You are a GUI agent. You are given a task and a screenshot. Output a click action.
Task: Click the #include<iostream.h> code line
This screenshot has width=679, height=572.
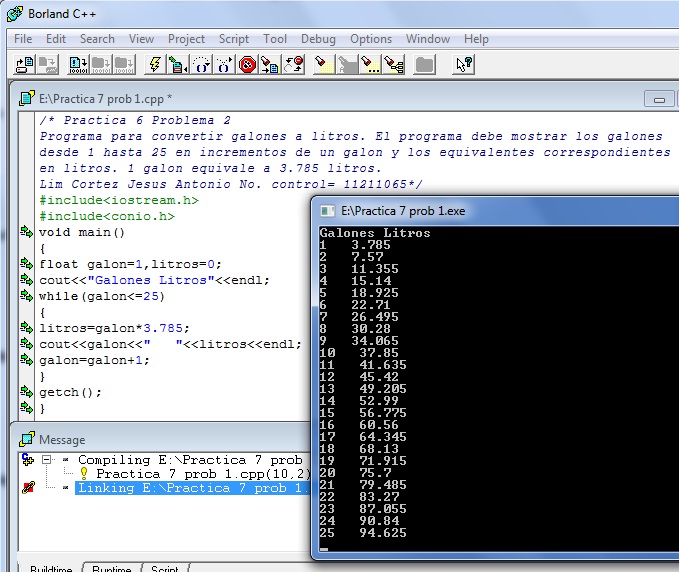[x=119, y=200]
